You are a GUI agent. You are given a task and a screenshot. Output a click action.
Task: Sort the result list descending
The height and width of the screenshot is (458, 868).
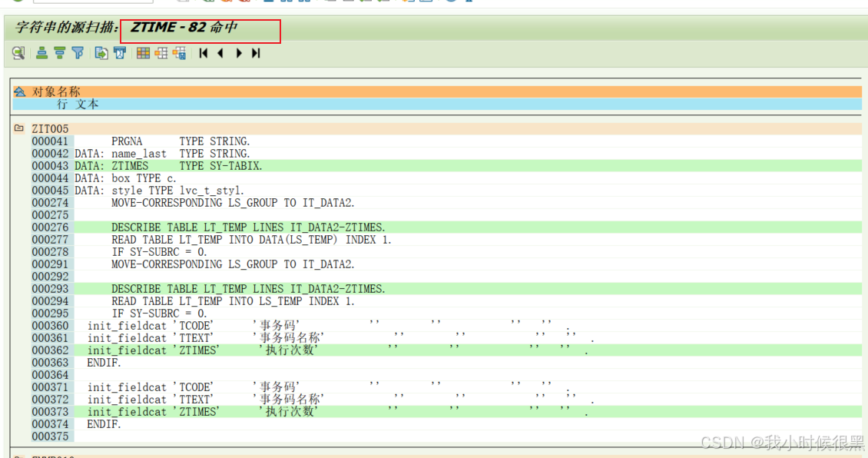[x=59, y=53]
